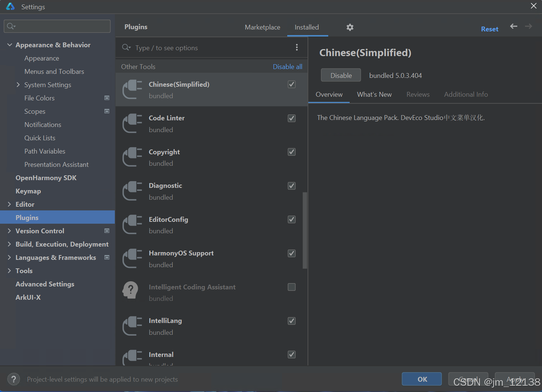This screenshot has width=542, height=392.
Task: Click the Copyright plugin icon
Action: pyautogui.click(x=132, y=157)
